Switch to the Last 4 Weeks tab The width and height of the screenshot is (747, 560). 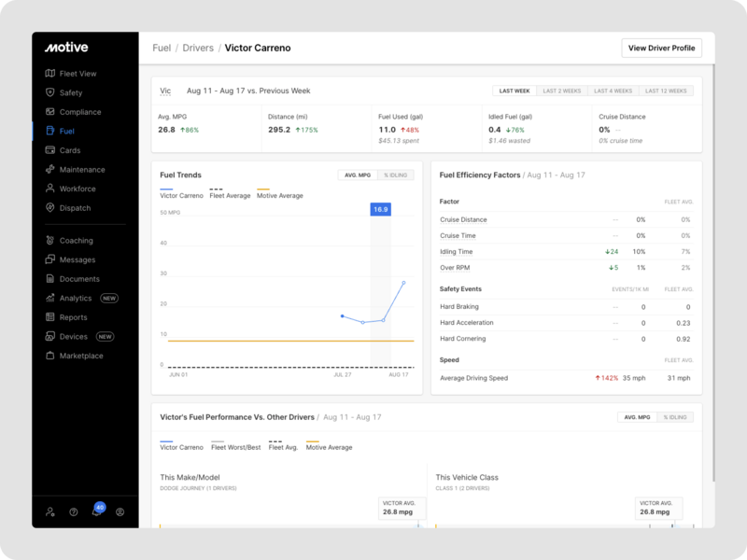pos(613,91)
